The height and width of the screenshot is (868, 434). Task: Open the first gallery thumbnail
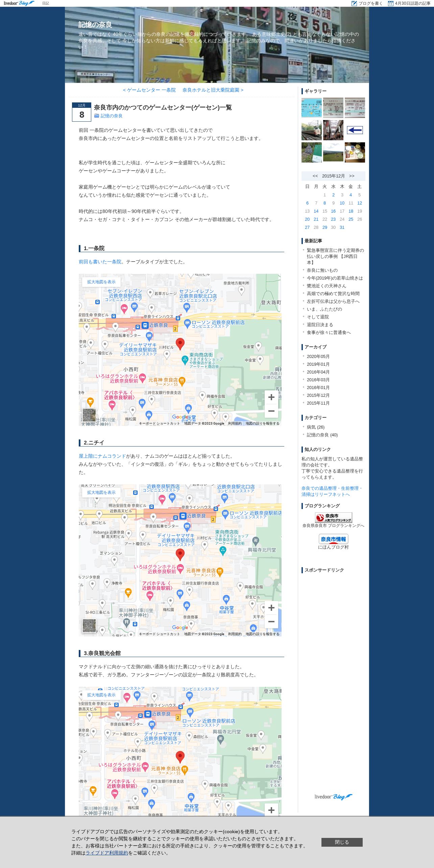311,108
